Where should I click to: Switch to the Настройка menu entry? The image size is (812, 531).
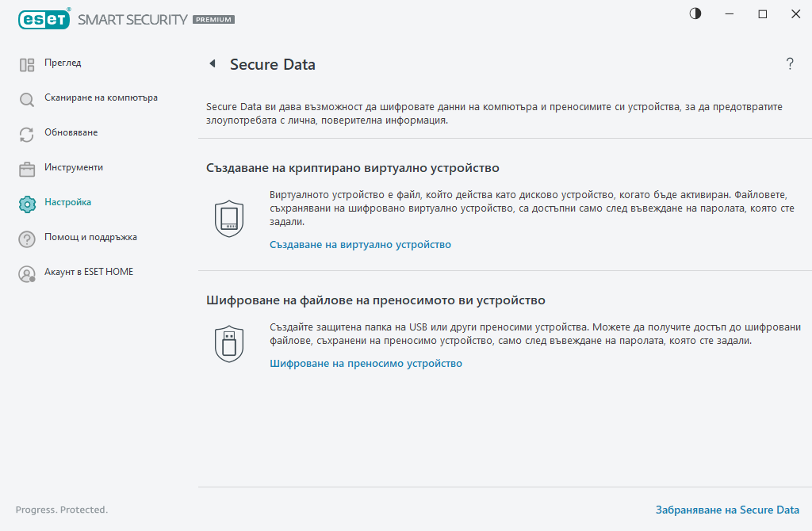pyautogui.click(x=68, y=203)
